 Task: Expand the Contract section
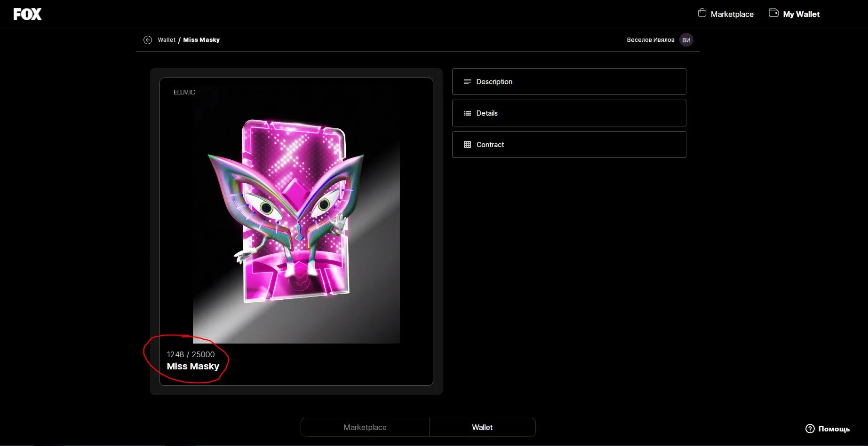coord(569,145)
